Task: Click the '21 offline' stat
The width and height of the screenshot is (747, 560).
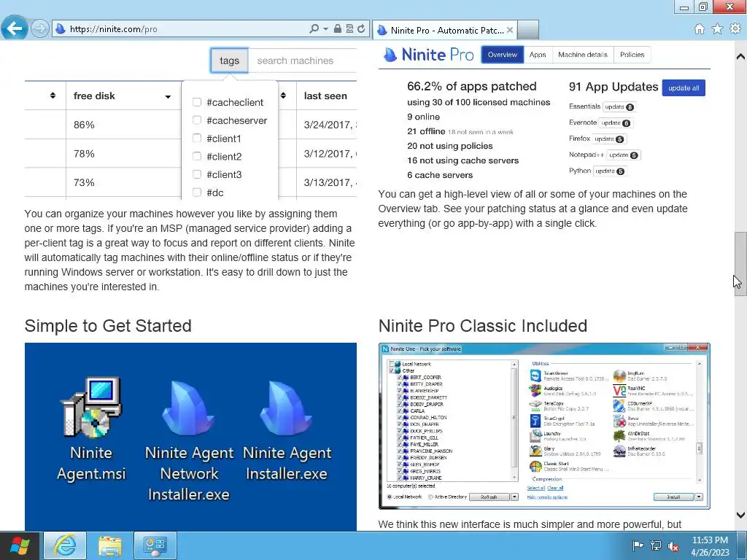Action: (426, 131)
